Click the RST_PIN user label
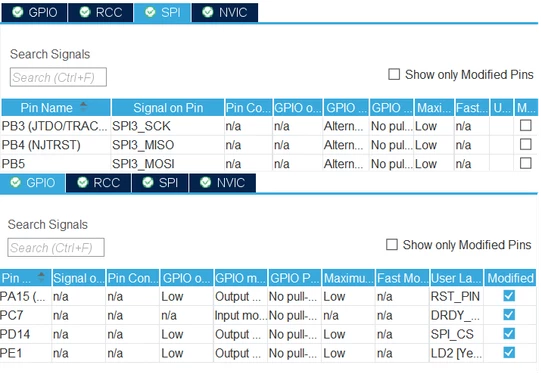542x375 pixels. [x=456, y=297]
